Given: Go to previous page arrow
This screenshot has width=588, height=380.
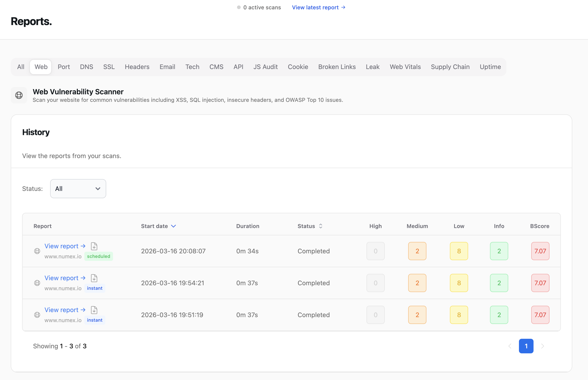Looking at the screenshot, I should tap(510, 346).
